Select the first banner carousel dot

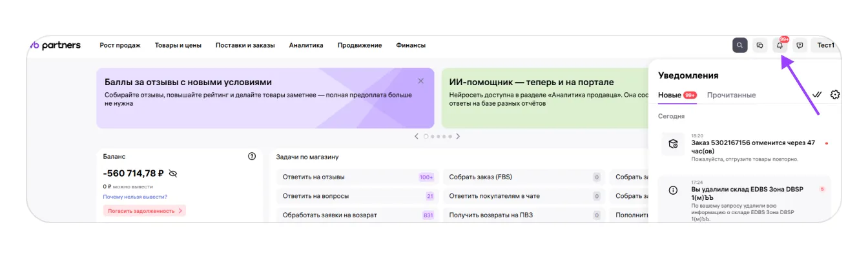[x=426, y=136]
